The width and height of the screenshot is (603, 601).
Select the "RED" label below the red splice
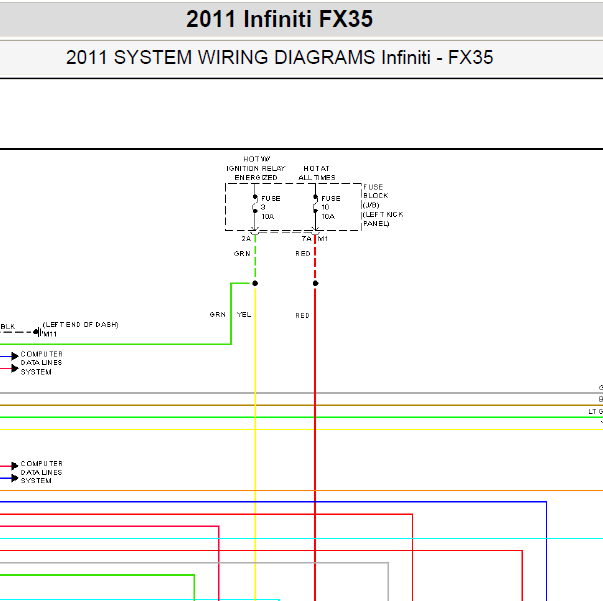(x=302, y=316)
